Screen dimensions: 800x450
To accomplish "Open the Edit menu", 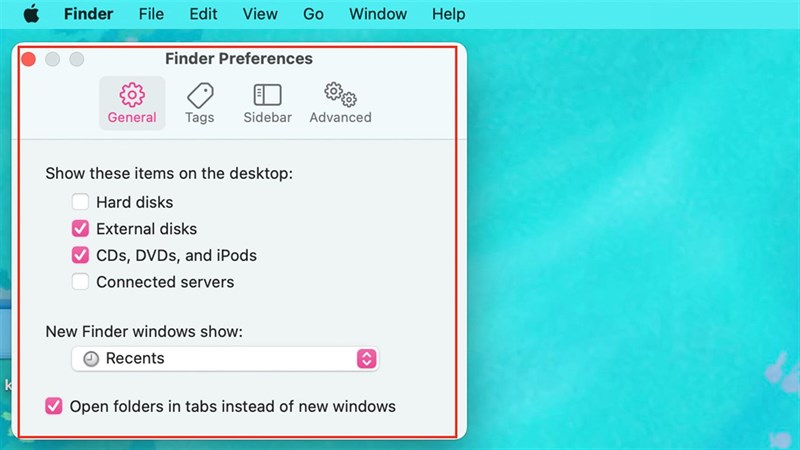I will click(x=203, y=14).
